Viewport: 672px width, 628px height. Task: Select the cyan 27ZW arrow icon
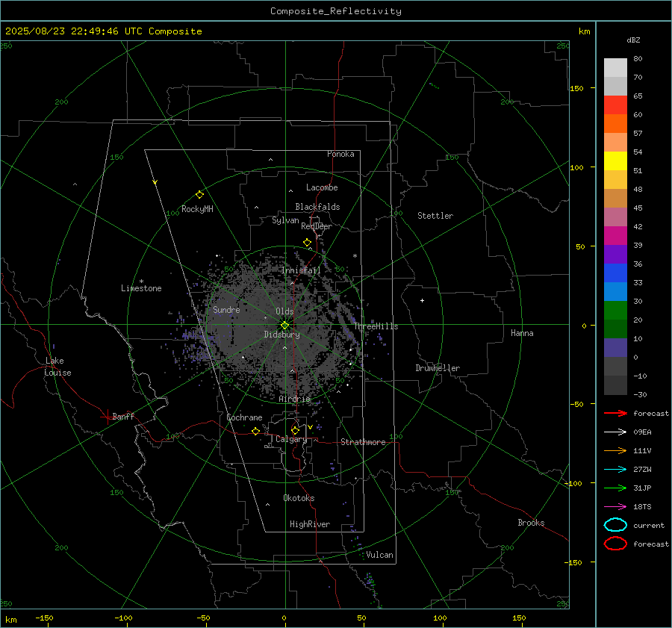point(615,470)
